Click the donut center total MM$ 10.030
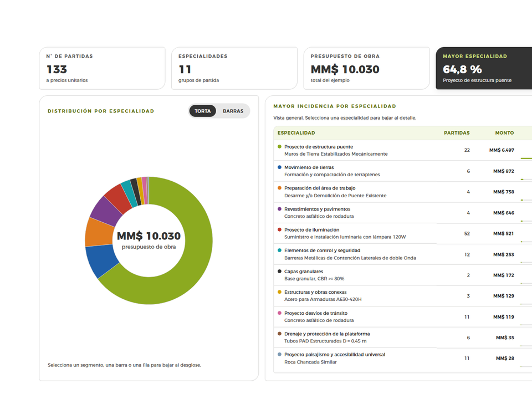The image size is (532, 399). (x=149, y=236)
